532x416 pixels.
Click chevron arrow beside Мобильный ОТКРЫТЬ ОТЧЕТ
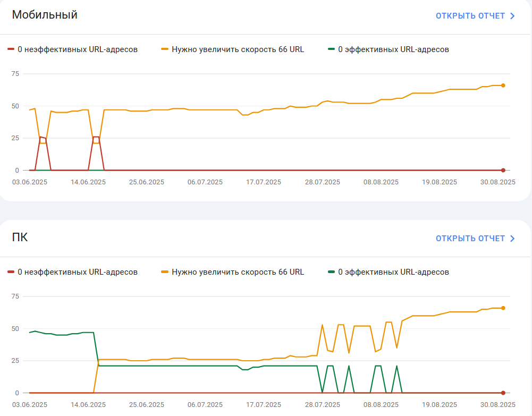[x=512, y=16]
